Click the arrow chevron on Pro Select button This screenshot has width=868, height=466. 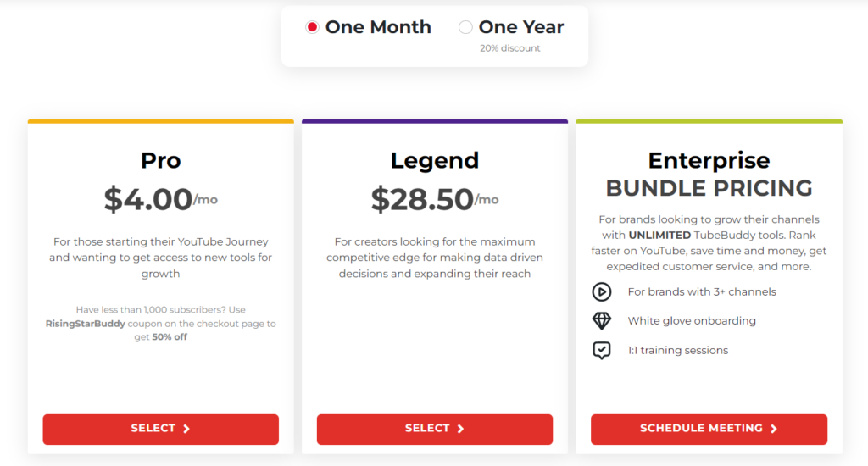click(186, 429)
